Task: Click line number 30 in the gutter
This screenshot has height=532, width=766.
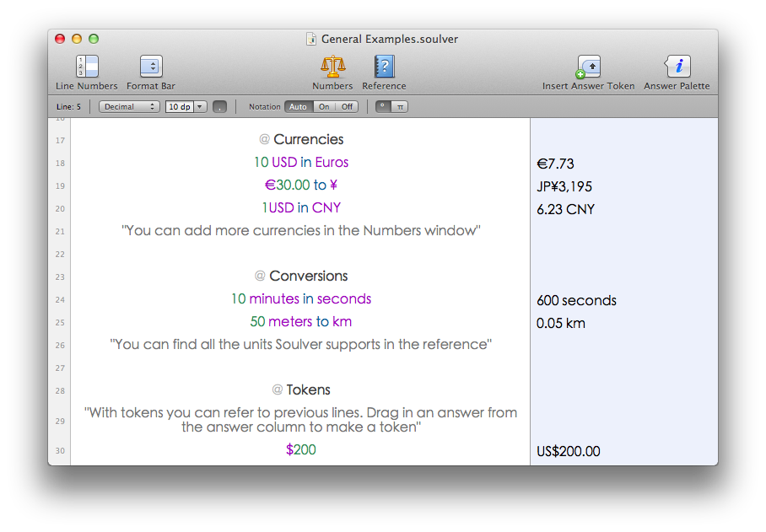Action: [x=60, y=450]
